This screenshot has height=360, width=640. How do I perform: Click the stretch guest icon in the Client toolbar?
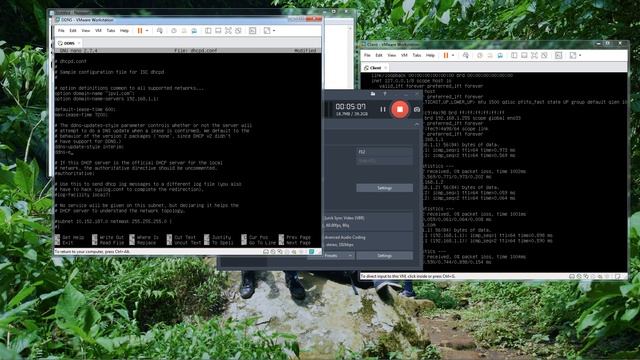click(x=573, y=55)
